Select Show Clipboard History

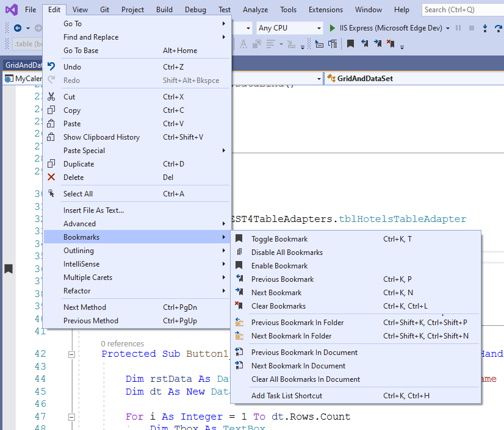click(137, 137)
